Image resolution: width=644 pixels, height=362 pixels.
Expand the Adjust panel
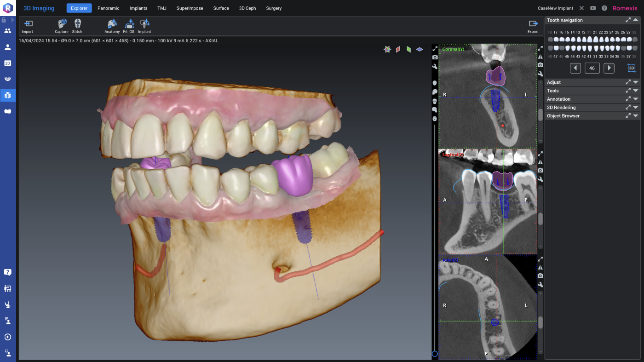coord(635,82)
